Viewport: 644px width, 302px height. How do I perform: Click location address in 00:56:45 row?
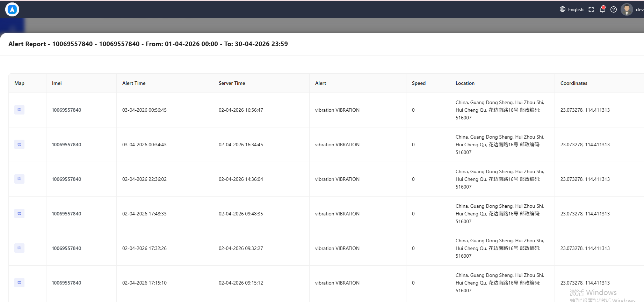point(500,110)
